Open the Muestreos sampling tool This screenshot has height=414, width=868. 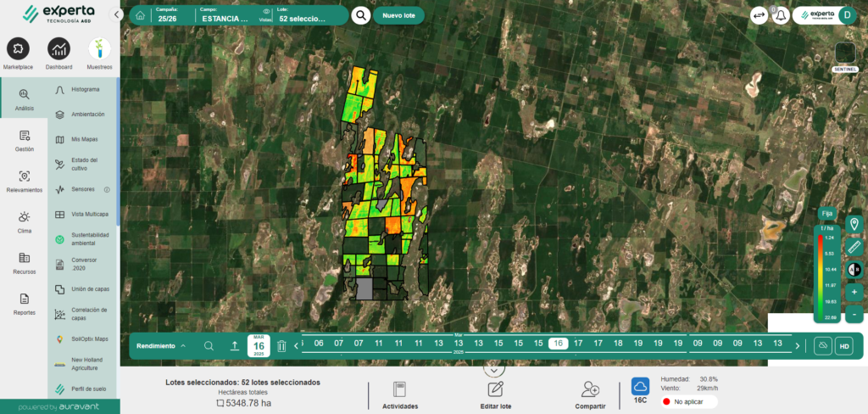[100, 54]
